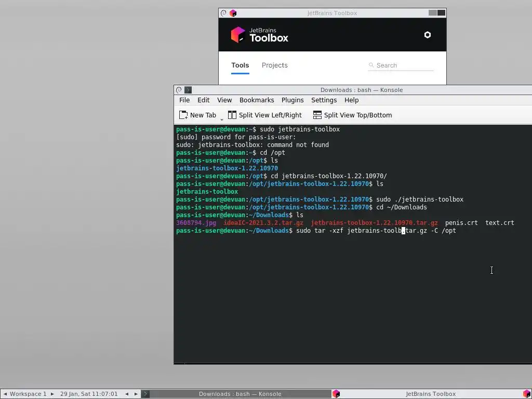Click text.crt in terminal output
This screenshot has width=532, height=399.
click(x=500, y=223)
